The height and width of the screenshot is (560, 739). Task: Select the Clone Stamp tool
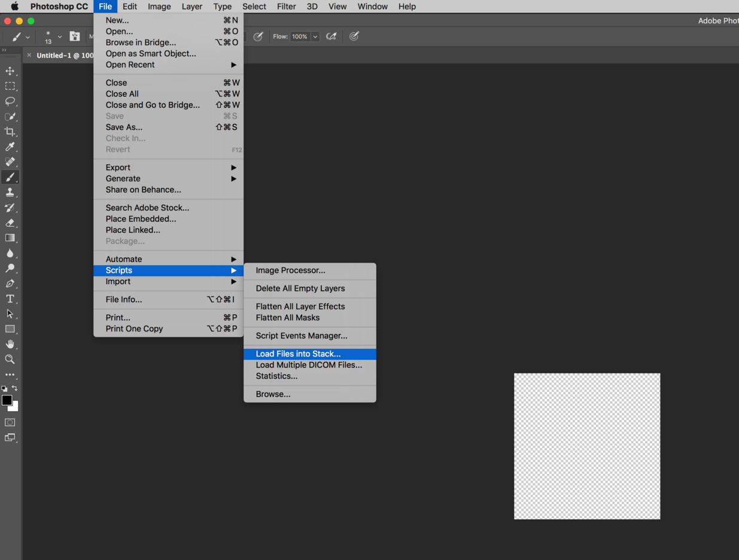[x=10, y=193]
